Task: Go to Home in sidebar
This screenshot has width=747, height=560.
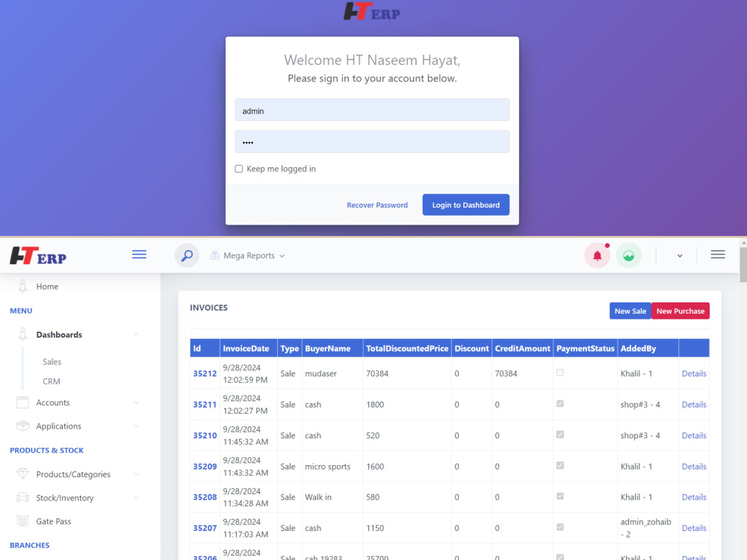Action: click(x=47, y=286)
